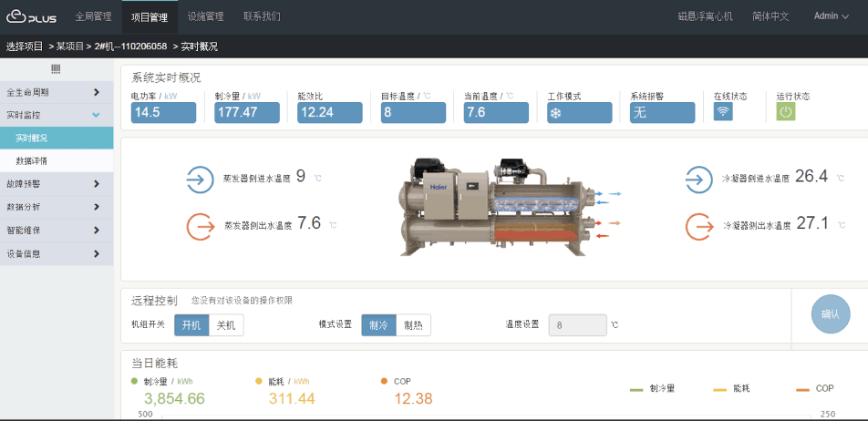This screenshot has height=421, width=868.
Task: Switch unit power to 开机
Action: click(x=193, y=325)
